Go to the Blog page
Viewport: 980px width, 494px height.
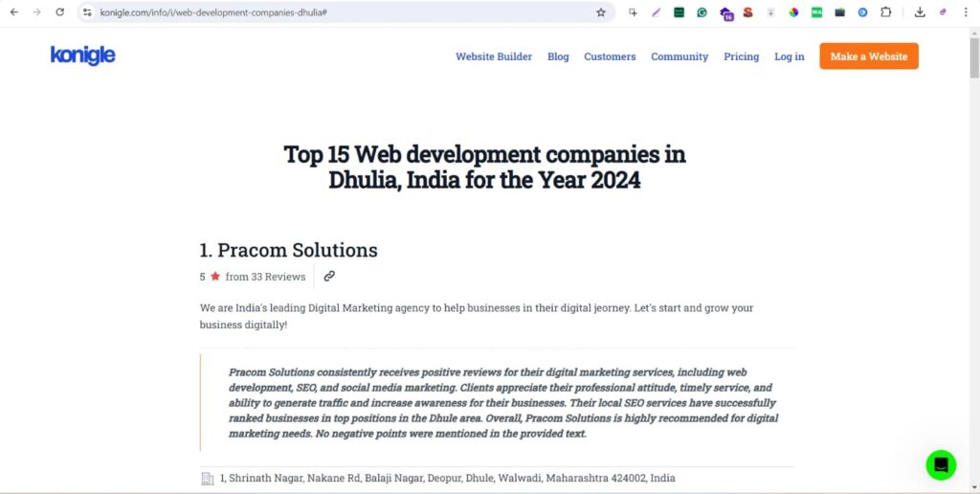click(x=558, y=56)
